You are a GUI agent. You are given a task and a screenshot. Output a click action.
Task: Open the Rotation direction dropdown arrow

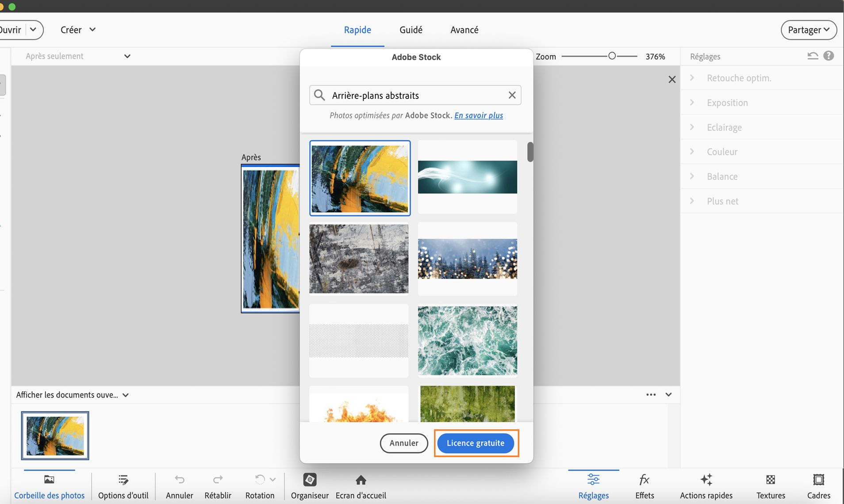click(x=272, y=480)
